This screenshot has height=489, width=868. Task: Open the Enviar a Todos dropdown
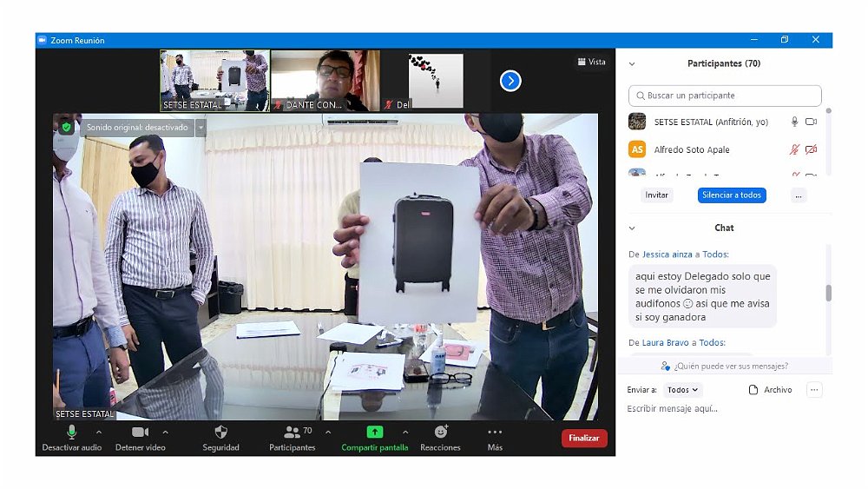coord(683,390)
